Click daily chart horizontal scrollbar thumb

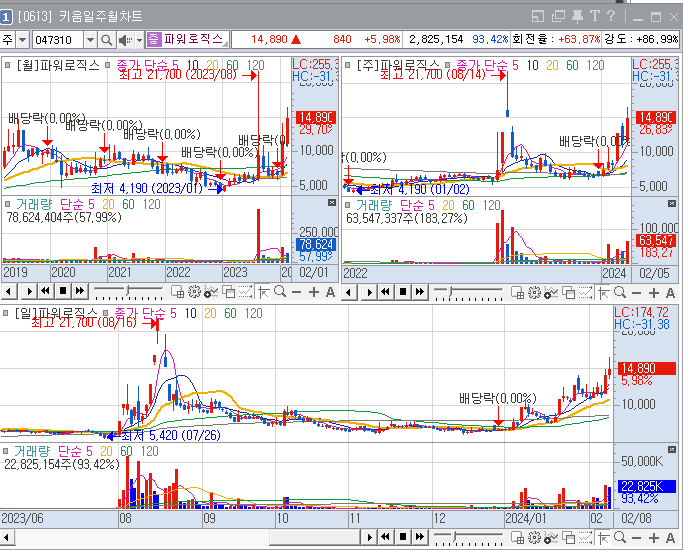pyautogui.click(x=314, y=537)
